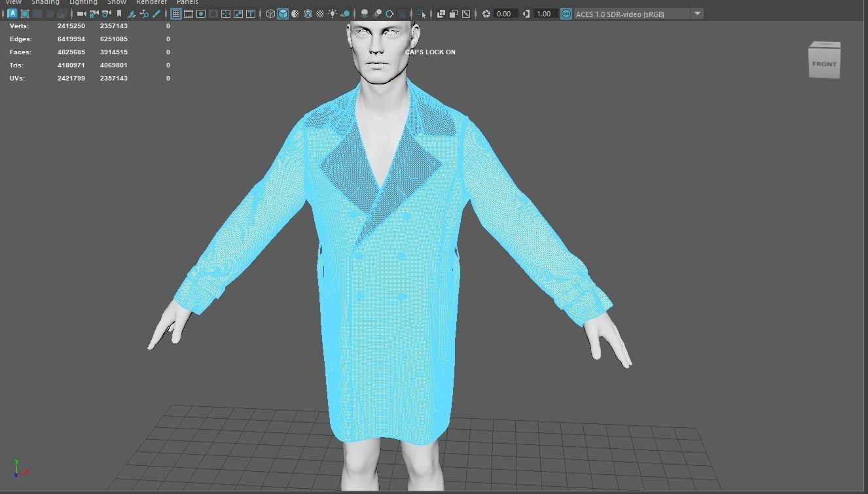Image resolution: width=868 pixels, height=494 pixels.
Task: Click the faces value 3914515
Action: (114, 52)
